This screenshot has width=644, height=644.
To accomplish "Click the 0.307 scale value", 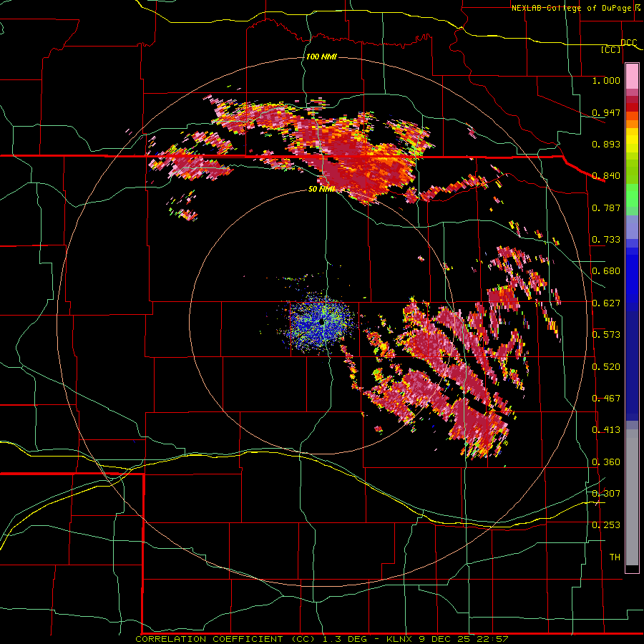I will (x=606, y=493).
